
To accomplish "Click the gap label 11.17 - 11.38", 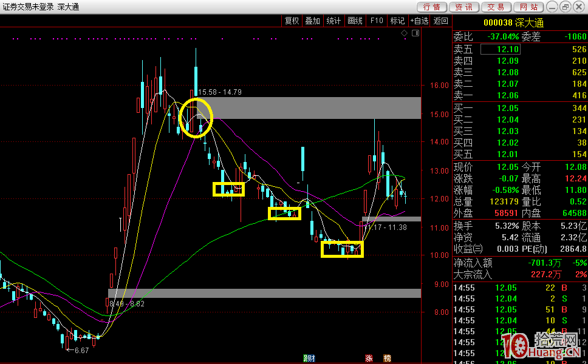I will (386, 227).
